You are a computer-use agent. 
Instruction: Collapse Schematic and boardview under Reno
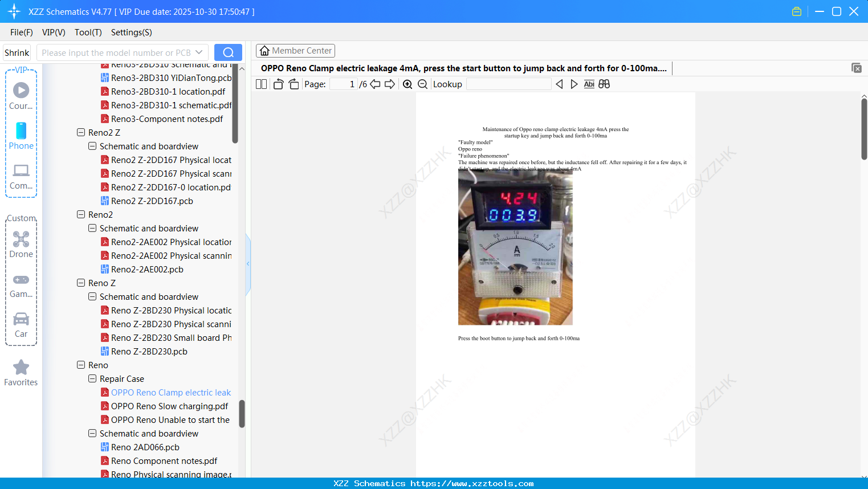pyautogui.click(x=92, y=433)
